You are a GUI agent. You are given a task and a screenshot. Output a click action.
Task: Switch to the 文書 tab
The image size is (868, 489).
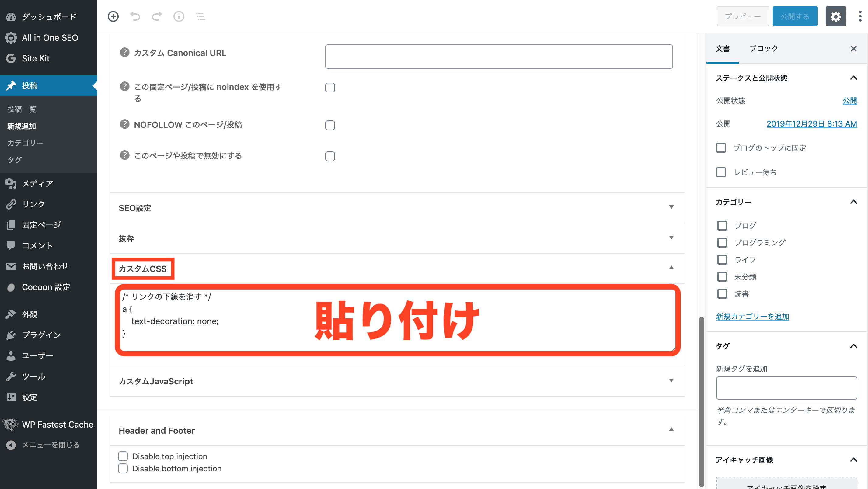(x=723, y=49)
